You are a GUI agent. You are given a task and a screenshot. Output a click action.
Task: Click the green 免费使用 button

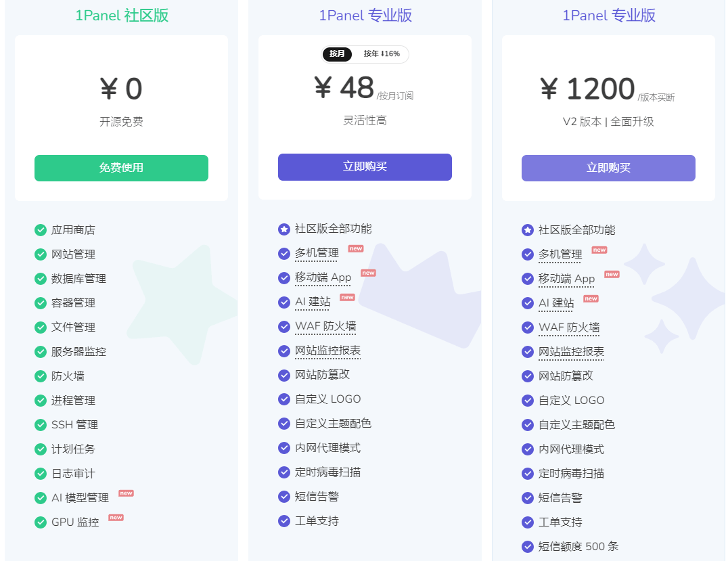pos(121,168)
